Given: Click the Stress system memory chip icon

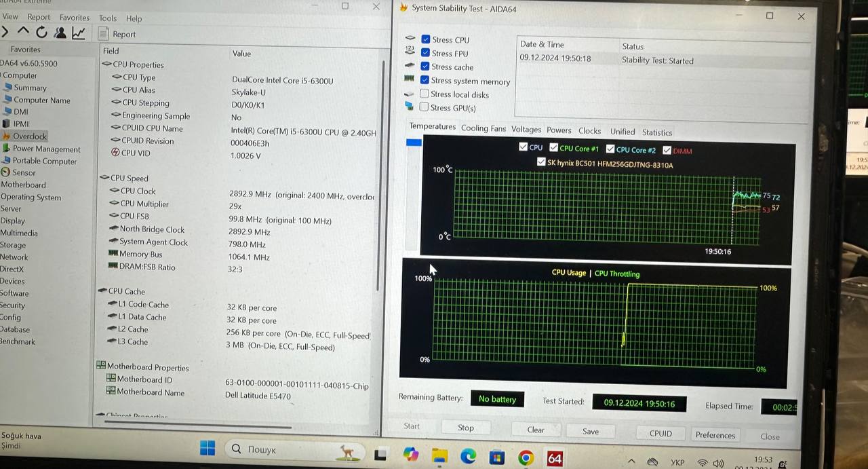Looking at the screenshot, I should click(x=409, y=79).
